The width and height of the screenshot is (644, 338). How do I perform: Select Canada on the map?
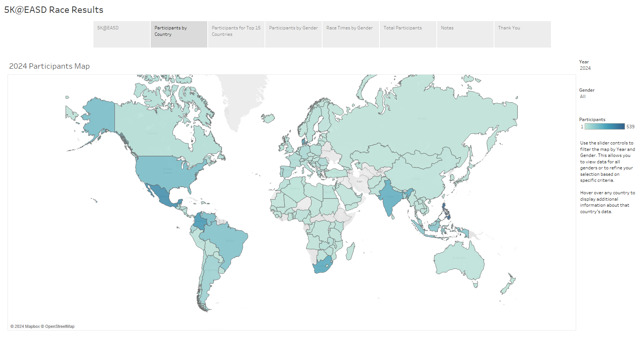[151, 132]
